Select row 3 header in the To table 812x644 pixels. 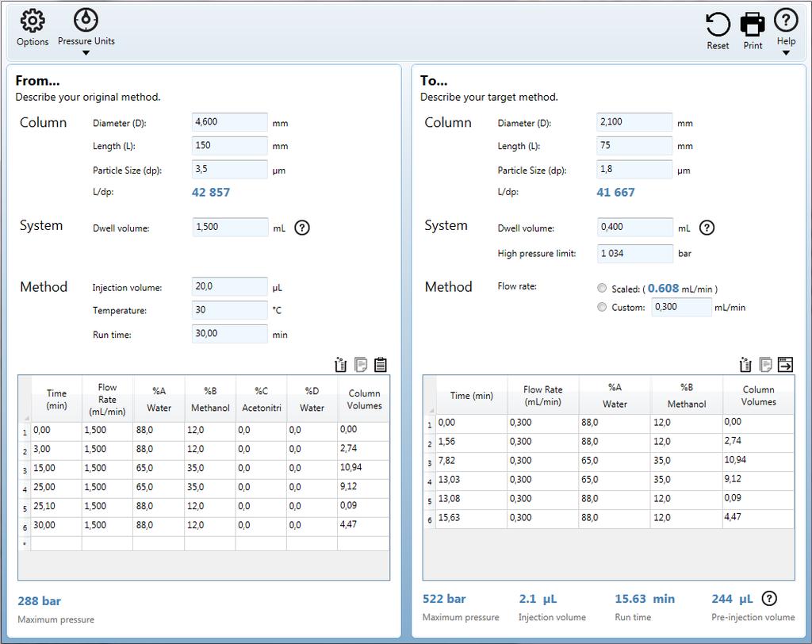(x=429, y=462)
